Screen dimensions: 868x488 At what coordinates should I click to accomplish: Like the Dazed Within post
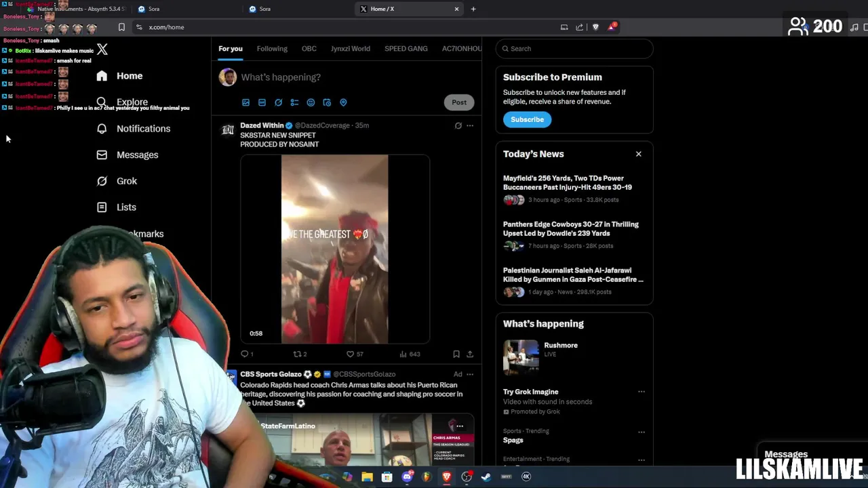tap(351, 354)
